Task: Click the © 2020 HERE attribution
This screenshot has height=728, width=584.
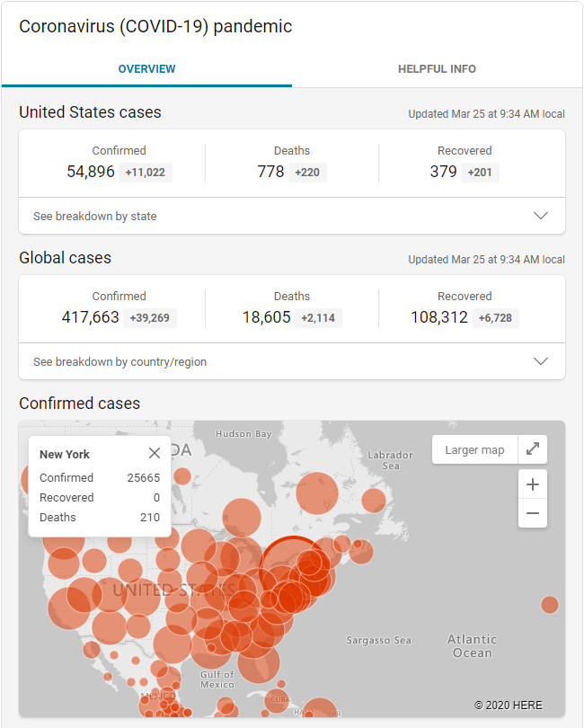Action: pos(508,705)
